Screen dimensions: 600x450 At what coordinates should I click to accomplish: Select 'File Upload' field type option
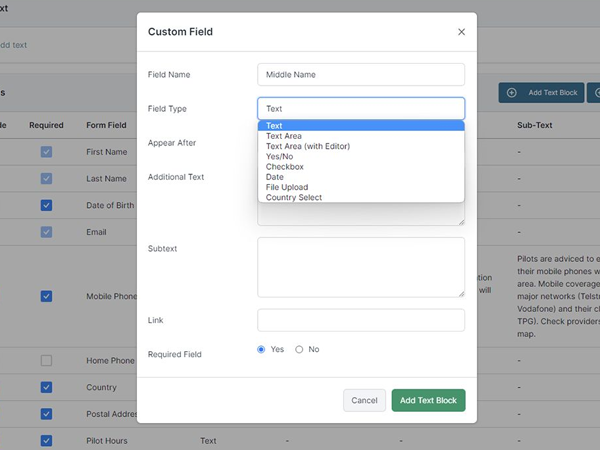pyautogui.click(x=287, y=187)
